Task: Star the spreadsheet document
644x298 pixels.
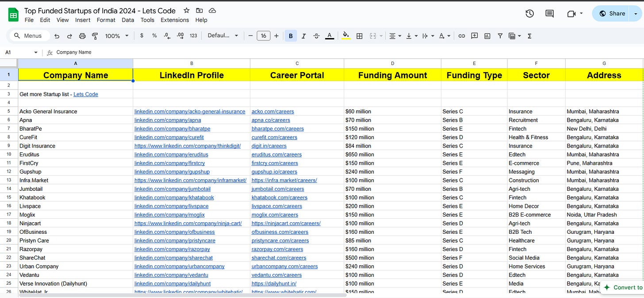Action: coord(187,11)
